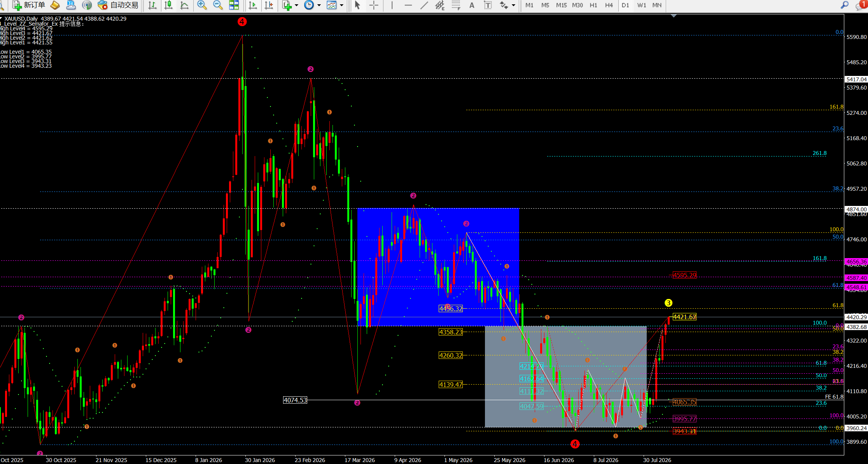Click the yellow wave 3 marker
The image size is (868, 464).
[668, 303]
